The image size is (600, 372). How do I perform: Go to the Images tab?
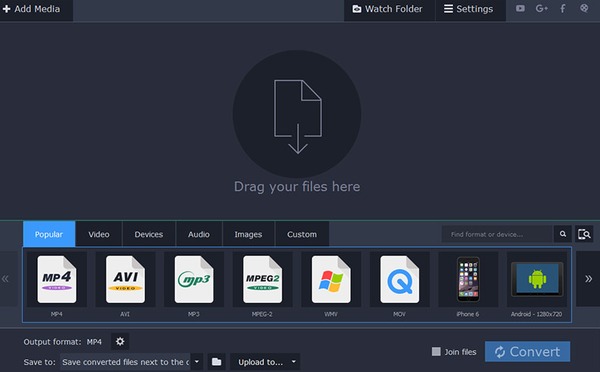[x=248, y=234]
